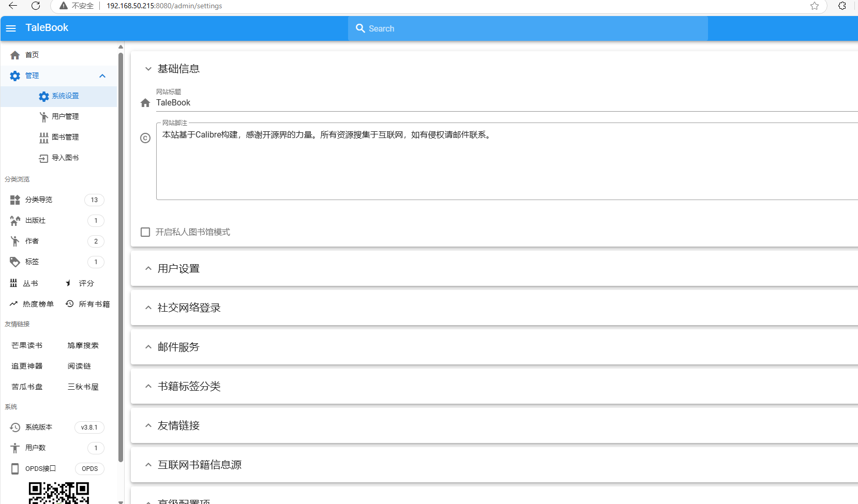Image resolution: width=858 pixels, height=504 pixels.
Task: Open the 阅读链 friend link
Action: (79, 366)
